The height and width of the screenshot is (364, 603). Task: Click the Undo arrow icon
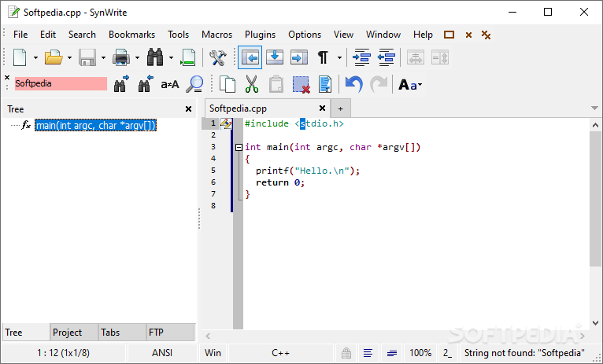pyautogui.click(x=353, y=84)
